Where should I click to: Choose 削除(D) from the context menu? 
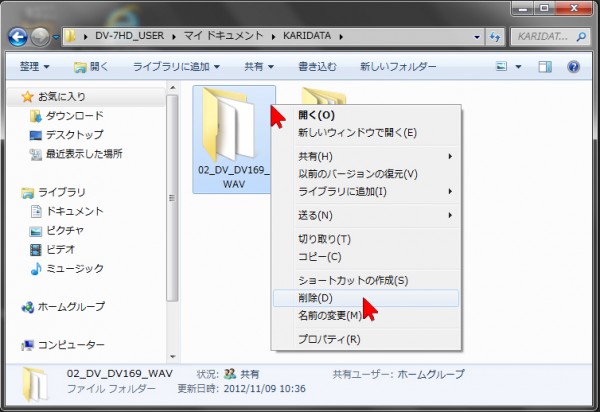pyautogui.click(x=315, y=298)
